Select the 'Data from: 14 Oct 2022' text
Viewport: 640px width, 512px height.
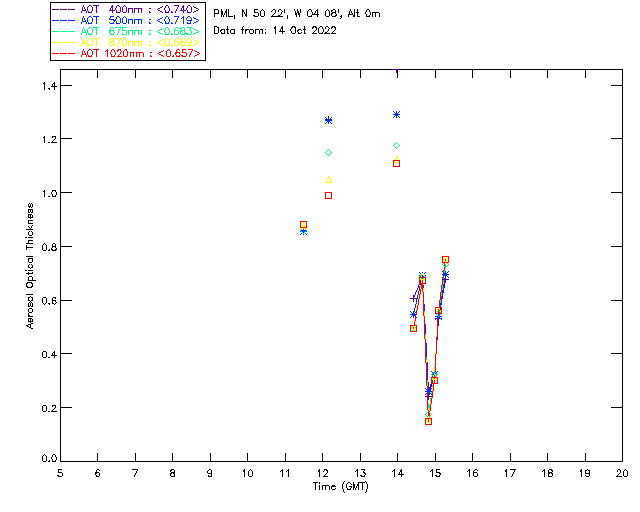275,31
